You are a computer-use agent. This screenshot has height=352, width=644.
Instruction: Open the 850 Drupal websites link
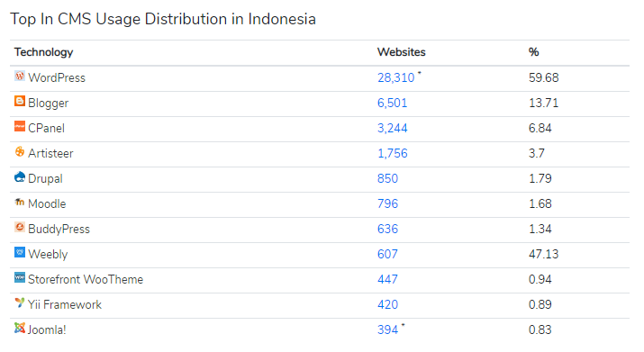[x=387, y=178]
